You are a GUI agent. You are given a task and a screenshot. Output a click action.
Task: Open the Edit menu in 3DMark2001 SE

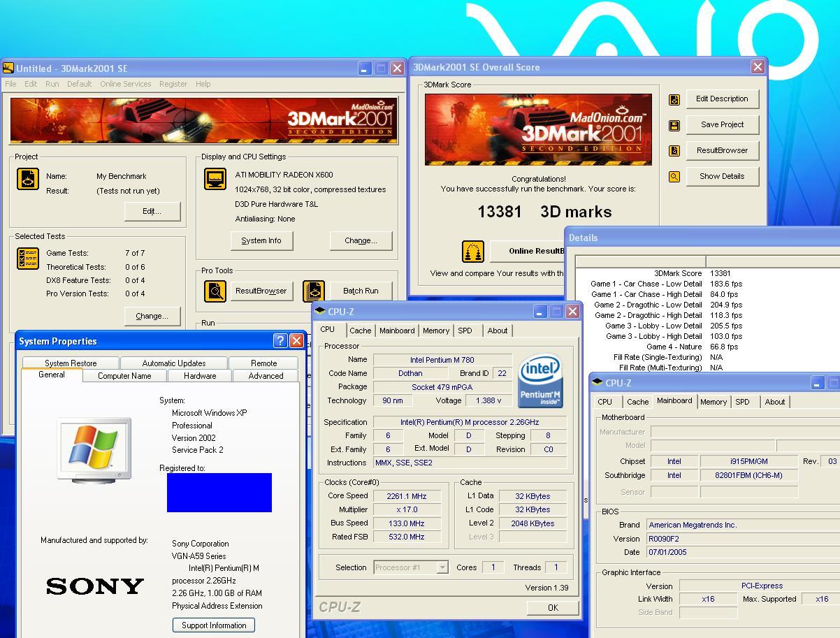point(31,84)
